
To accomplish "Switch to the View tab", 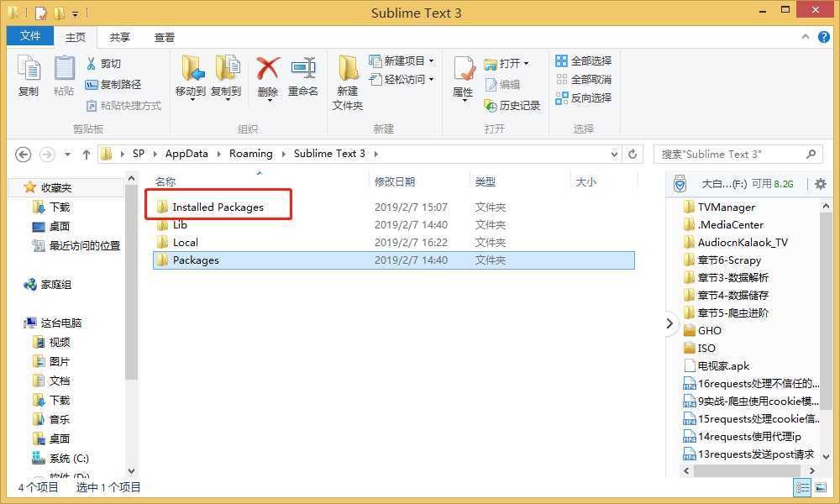I will pyautogui.click(x=164, y=37).
